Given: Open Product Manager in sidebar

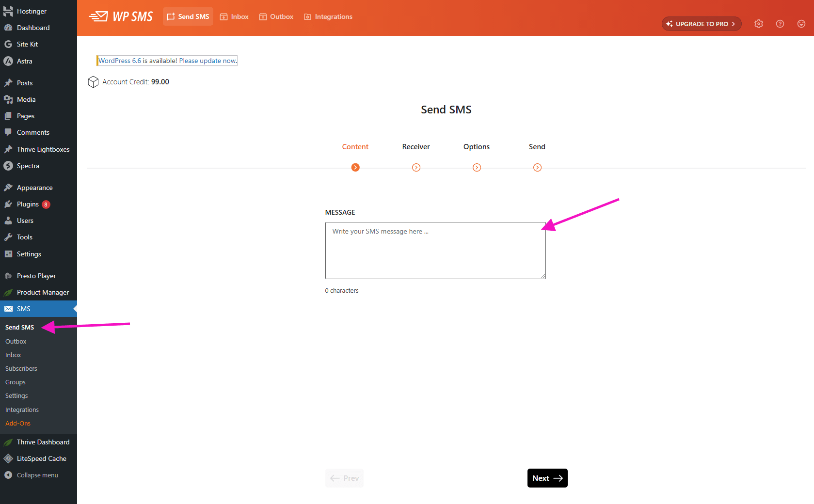Looking at the screenshot, I should 38,292.
